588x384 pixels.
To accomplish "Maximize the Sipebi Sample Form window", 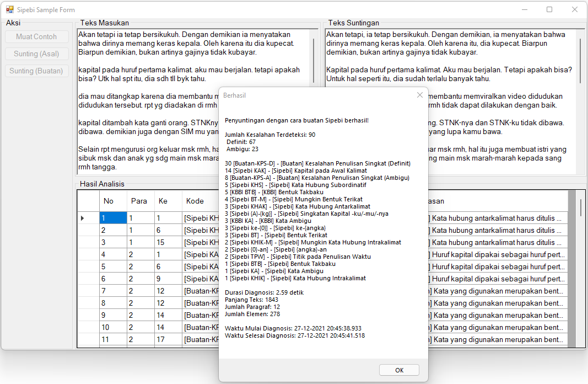I will tap(549, 9).
